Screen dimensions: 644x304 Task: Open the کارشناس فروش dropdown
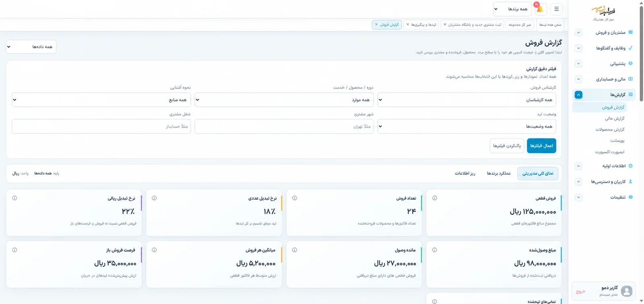tap(467, 100)
